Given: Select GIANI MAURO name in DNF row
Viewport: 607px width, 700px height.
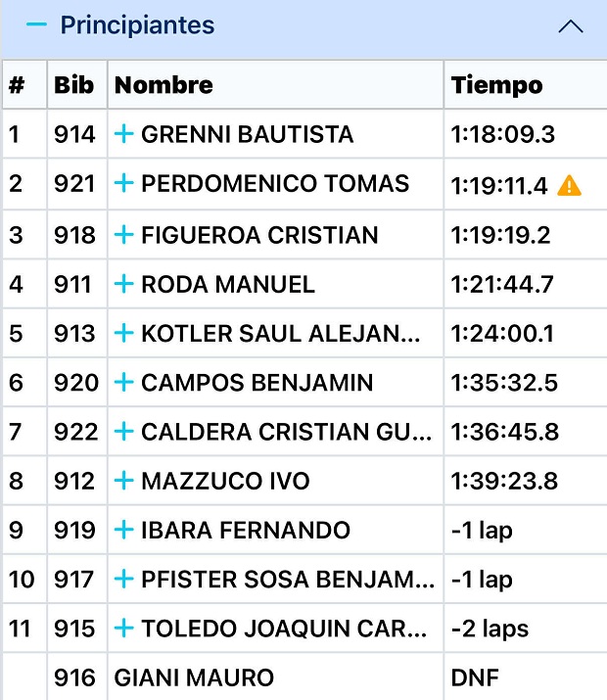Looking at the screenshot, I should tap(194, 677).
